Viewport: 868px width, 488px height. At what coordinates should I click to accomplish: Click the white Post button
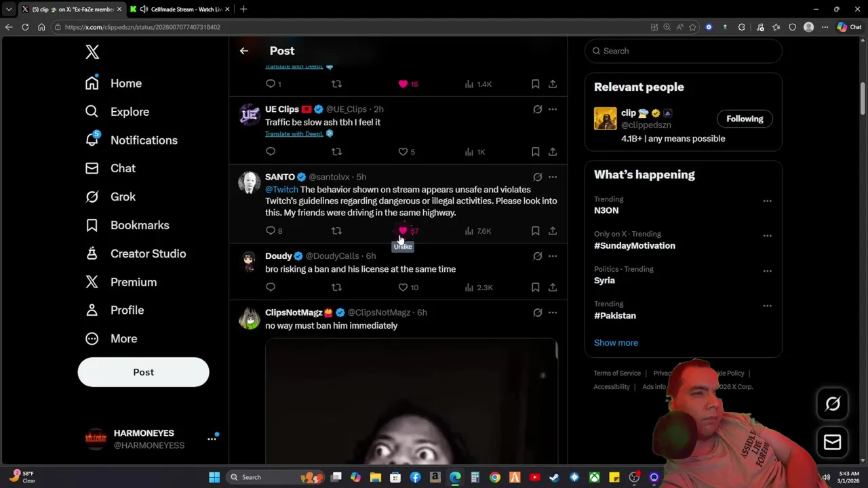click(143, 372)
